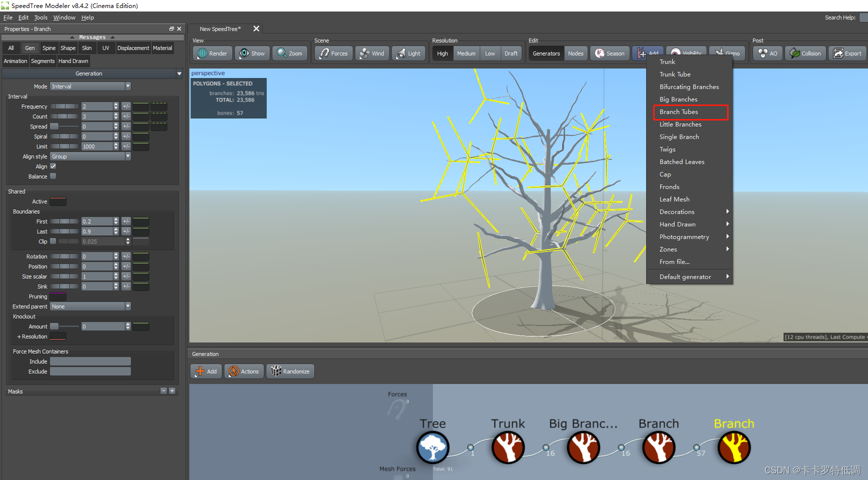Set resolution to High

coord(443,53)
